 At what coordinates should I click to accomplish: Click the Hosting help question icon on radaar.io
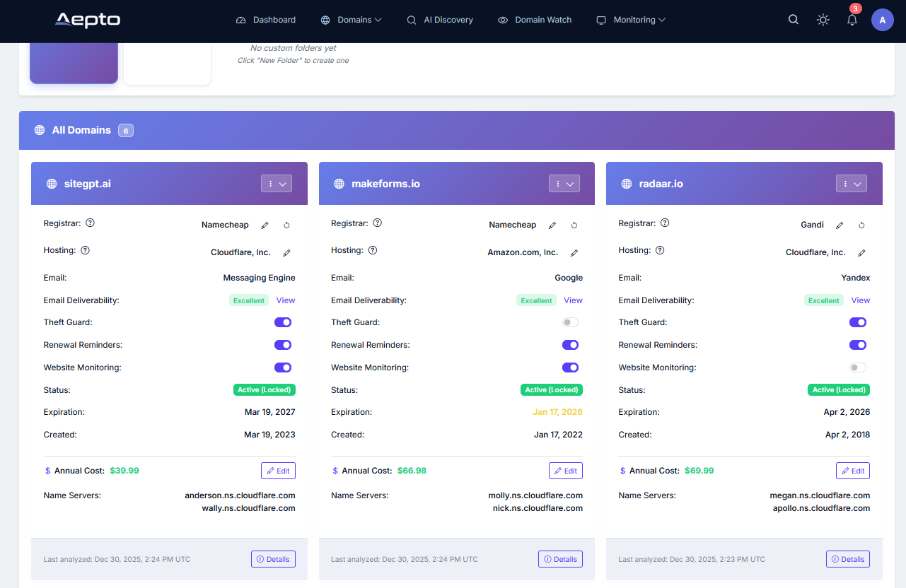pyautogui.click(x=660, y=249)
